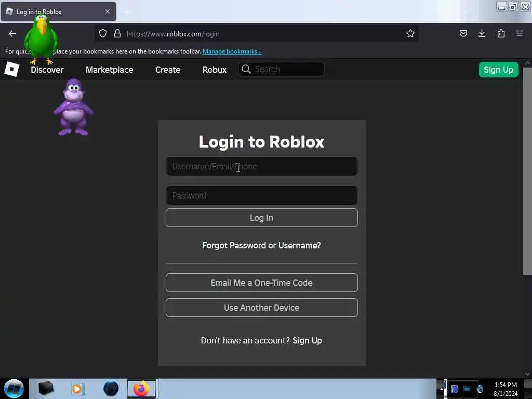Click the green parrot desktop character
532x399 pixels.
[41, 39]
